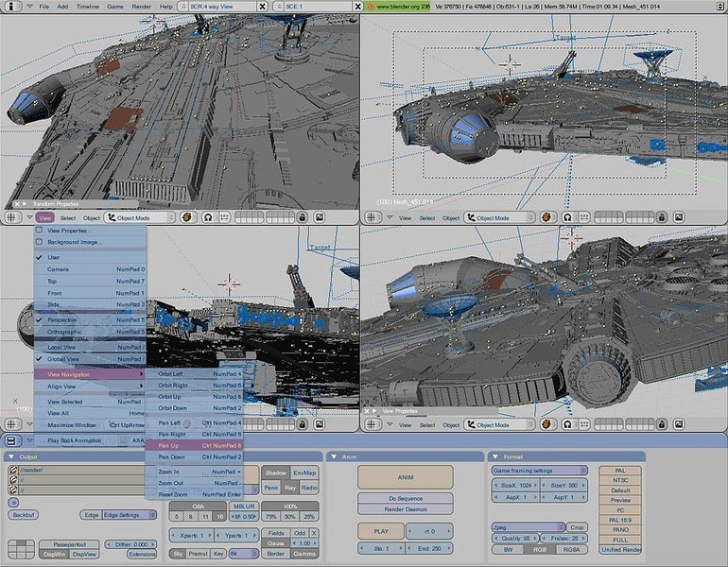The width and height of the screenshot is (728, 567).
Task: Open the Jpeg file format dropdown
Action: [528, 527]
